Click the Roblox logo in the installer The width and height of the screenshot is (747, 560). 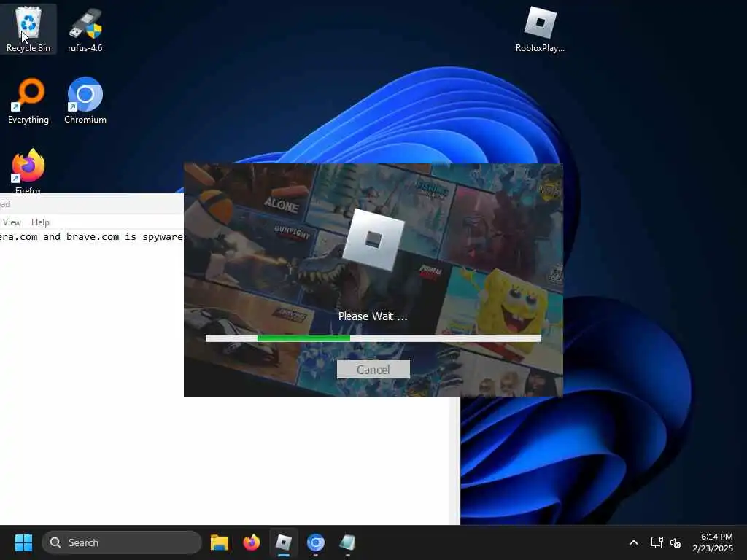pyautogui.click(x=373, y=239)
